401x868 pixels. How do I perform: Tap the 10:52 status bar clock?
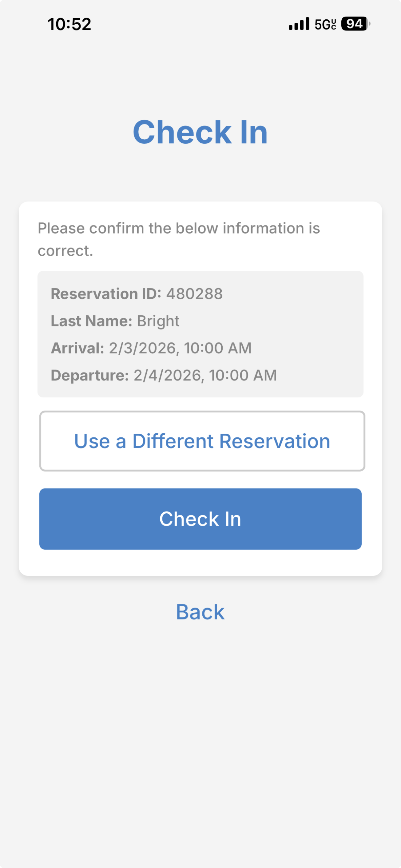pyautogui.click(x=69, y=24)
